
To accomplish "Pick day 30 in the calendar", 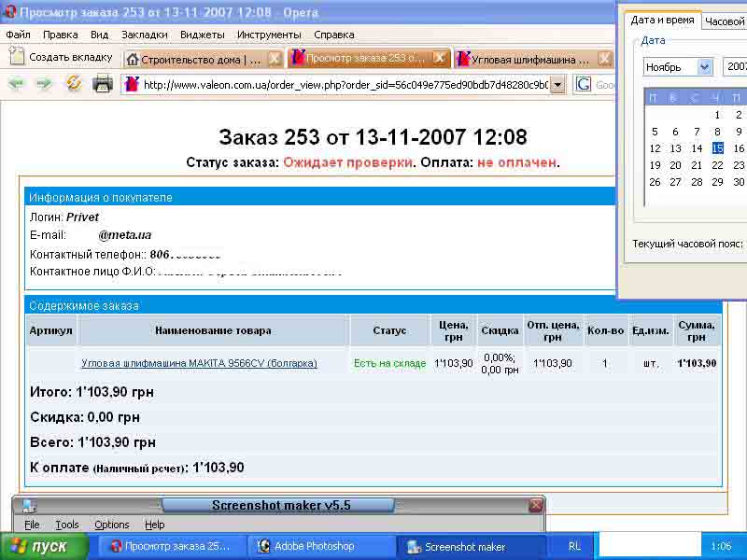I will coord(739,182).
